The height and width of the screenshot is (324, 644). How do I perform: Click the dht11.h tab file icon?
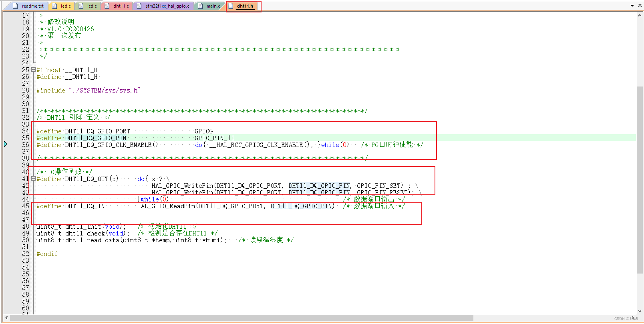(x=231, y=6)
